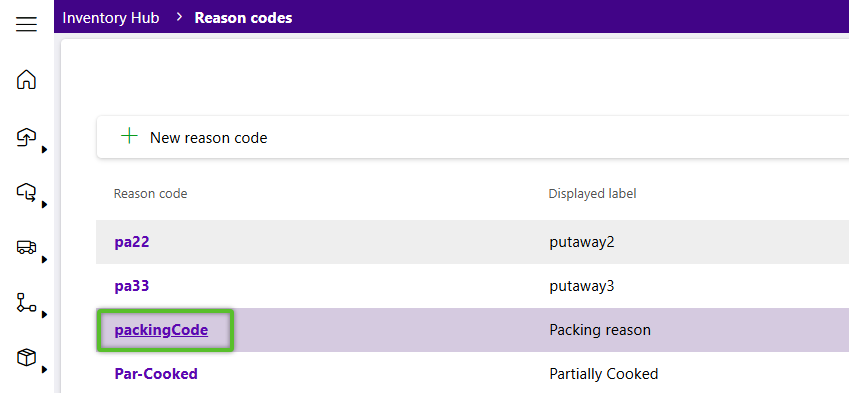Open the pa22 reason code
The image size is (849, 393).
[x=132, y=241]
